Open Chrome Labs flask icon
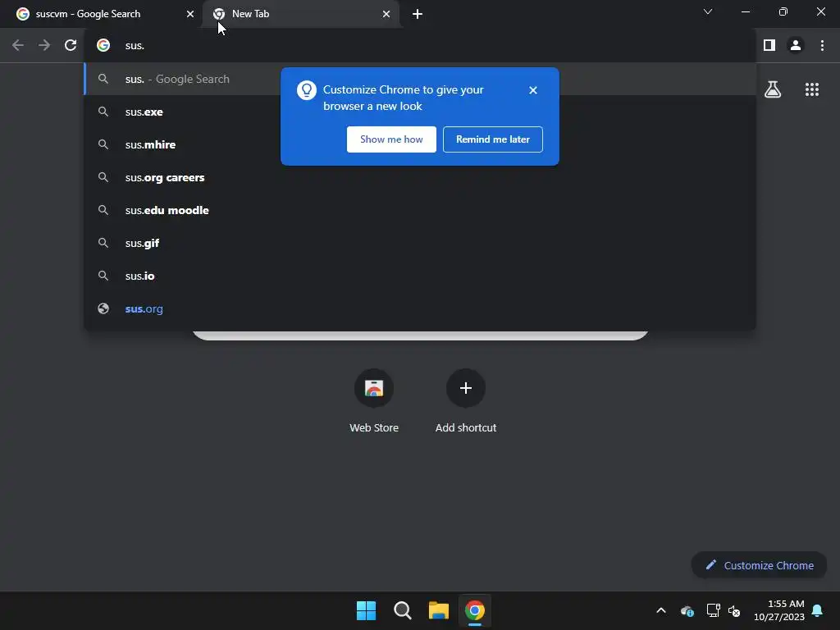Image resolution: width=840 pixels, height=630 pixels. coord(773,89)
